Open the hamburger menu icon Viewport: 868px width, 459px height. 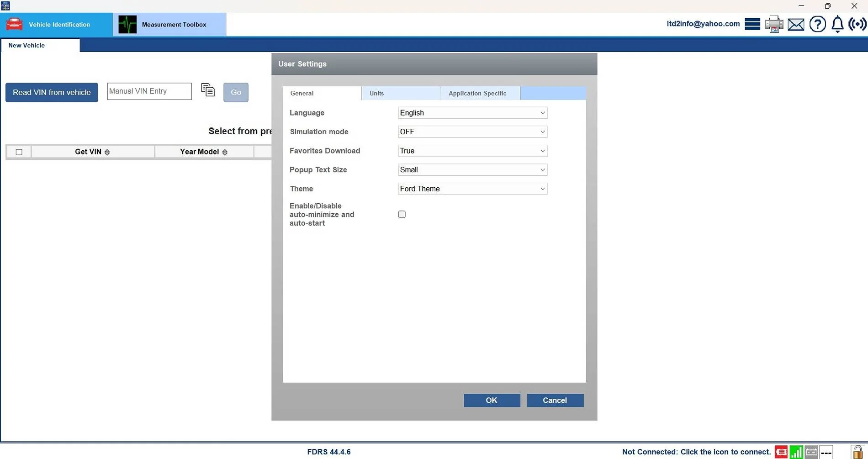coord(752,24)
